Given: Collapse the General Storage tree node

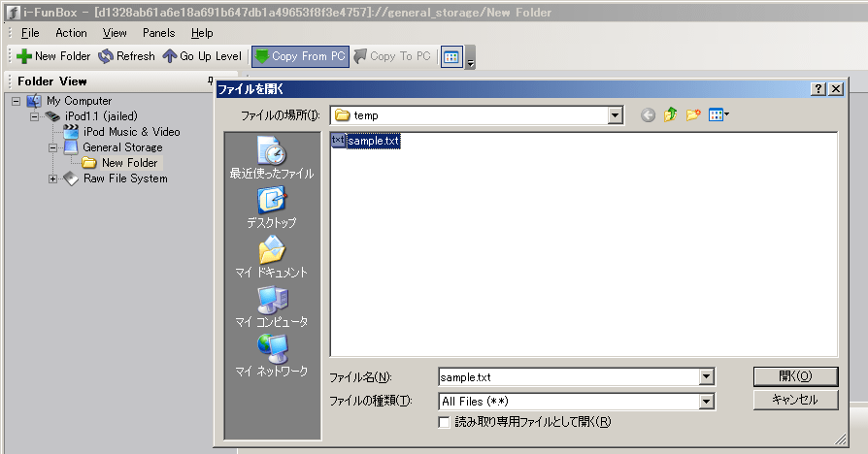Looking at the screenshot, I should [53, 147].
